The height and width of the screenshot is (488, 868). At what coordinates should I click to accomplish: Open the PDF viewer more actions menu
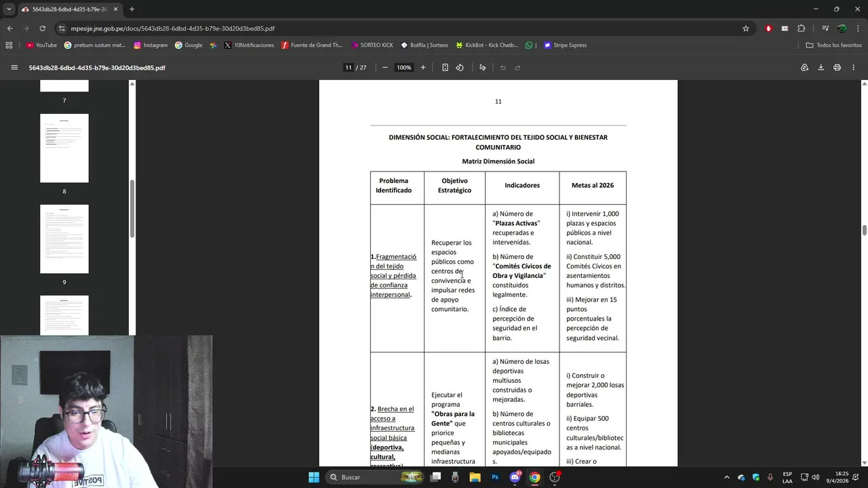854,68
